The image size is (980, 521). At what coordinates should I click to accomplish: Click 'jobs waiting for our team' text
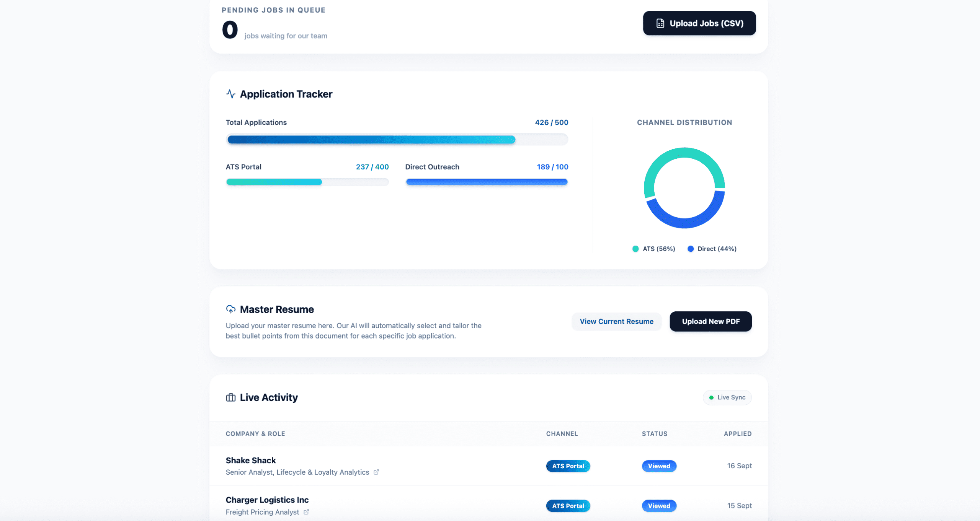tap(286, 36)
